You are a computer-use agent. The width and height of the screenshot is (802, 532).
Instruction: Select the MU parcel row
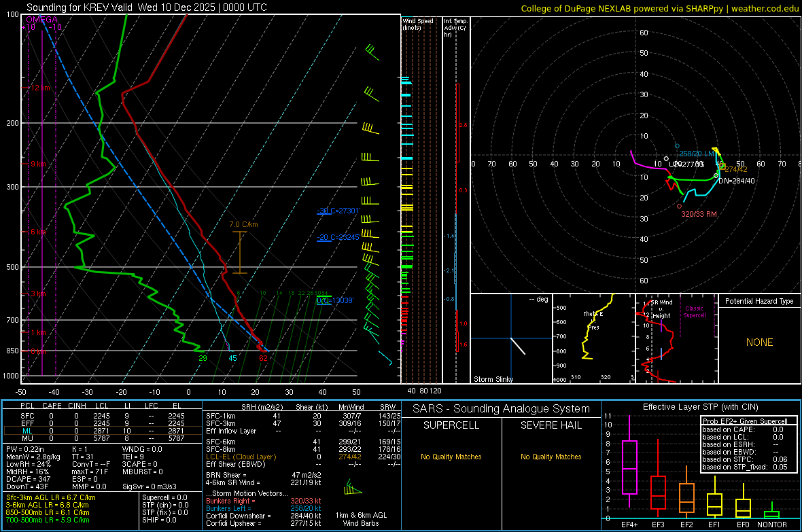[x=103, y=438]
